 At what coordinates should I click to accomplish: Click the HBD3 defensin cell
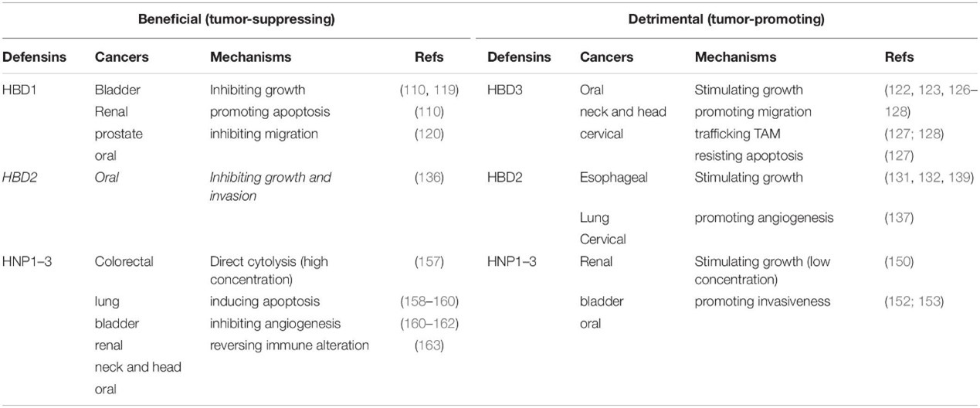tap(506, 90)
